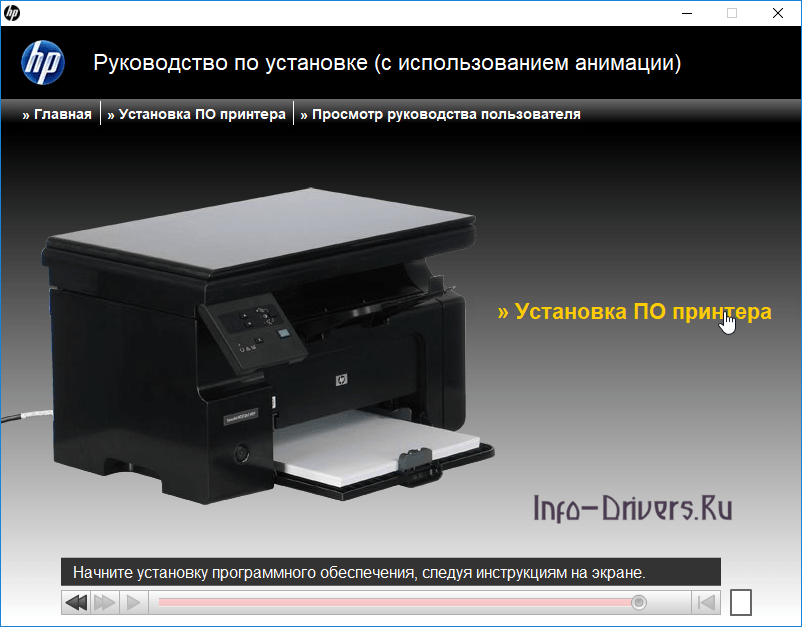The image size is (802, 627).
Task: Click the rewind animation icon
Action: pos(75,602)
